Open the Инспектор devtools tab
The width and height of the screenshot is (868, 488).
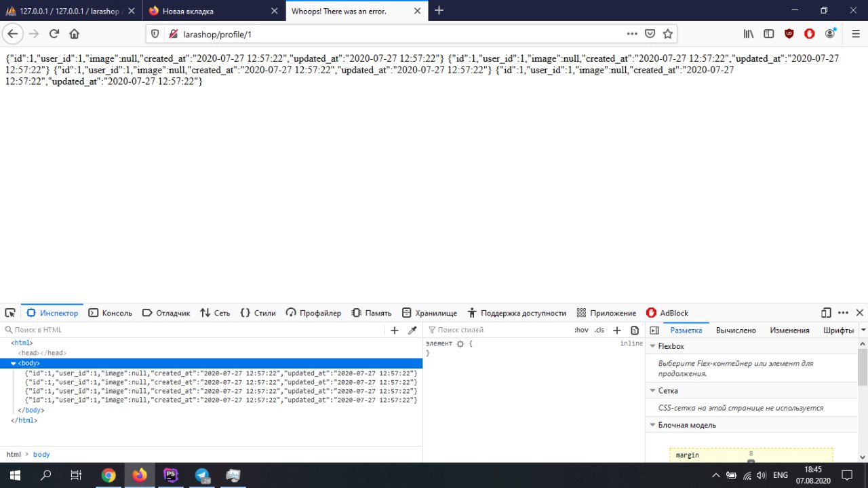[x=52, y=313]
